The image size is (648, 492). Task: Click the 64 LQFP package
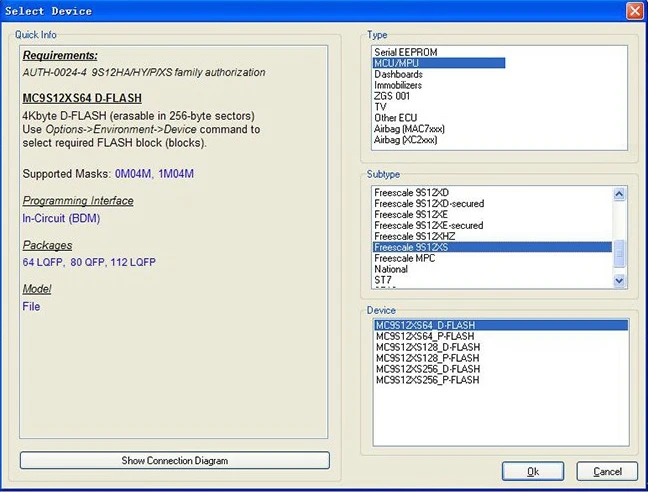pyautogui.click(x=43, y=262)
